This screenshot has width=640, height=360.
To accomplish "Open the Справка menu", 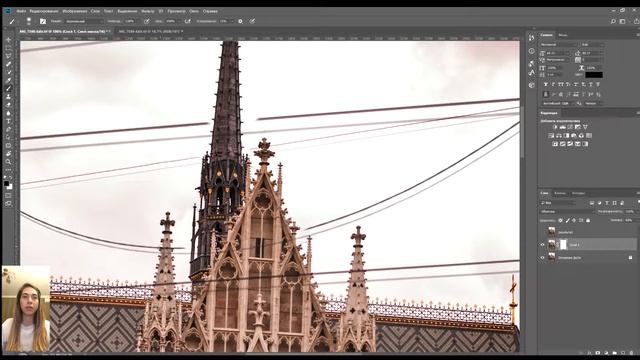I will (x=210, y=11).
